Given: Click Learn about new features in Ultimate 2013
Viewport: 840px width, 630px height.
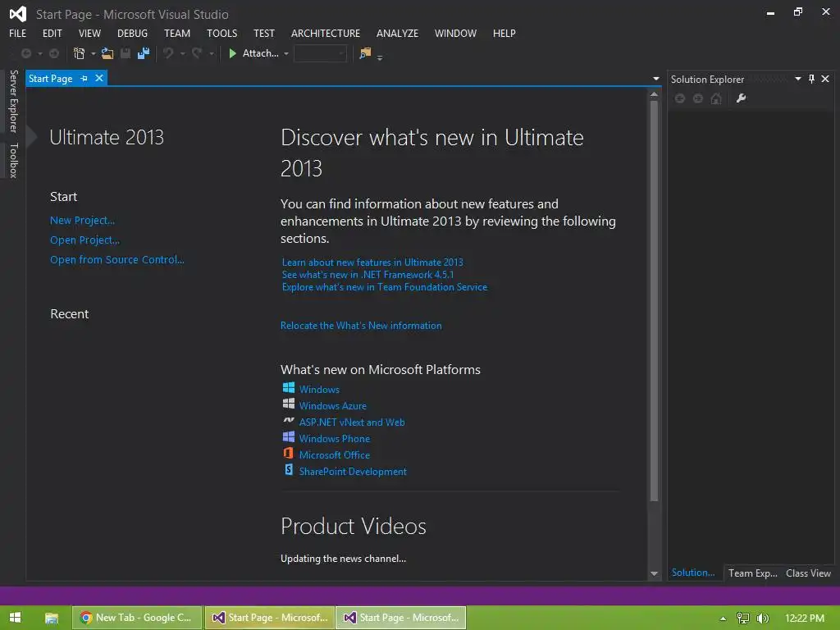Looking at the screenshot, I should tap(372, 262).
